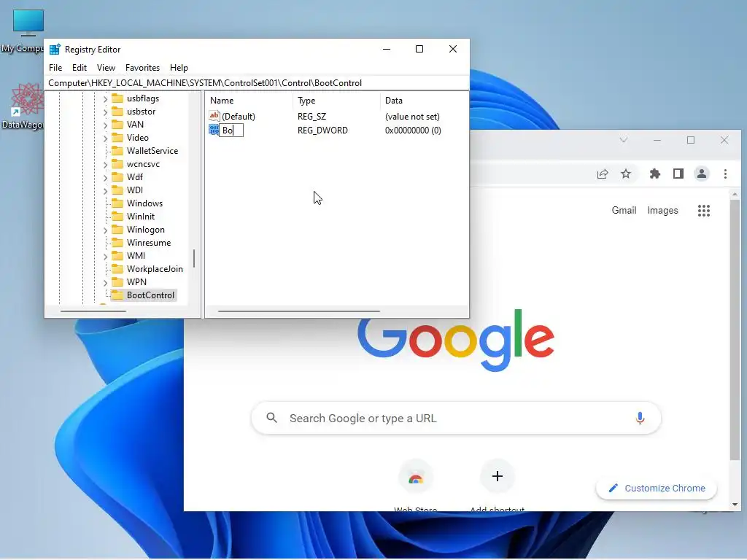Open the Chrome profile avatar
Image resolution: width=747 pixels, height=560 pixels.
[702, 174]
